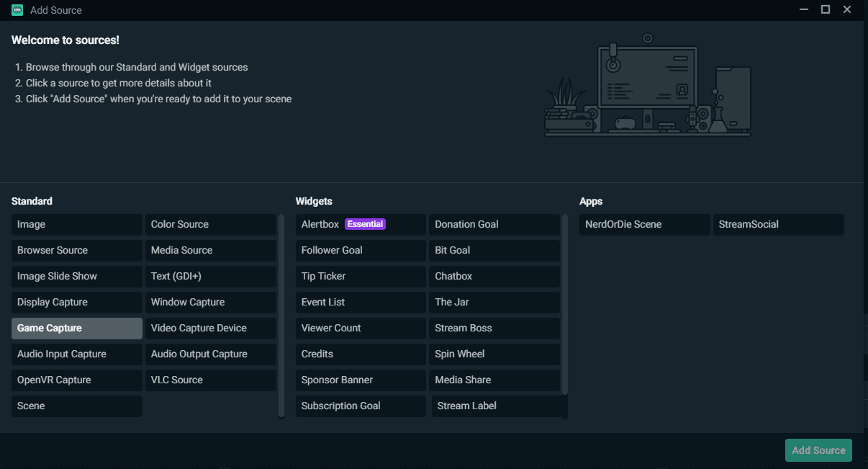This screenshot has width=868, height=469.
Task: Choose Audio Input Capture
Action: (76, 354)
